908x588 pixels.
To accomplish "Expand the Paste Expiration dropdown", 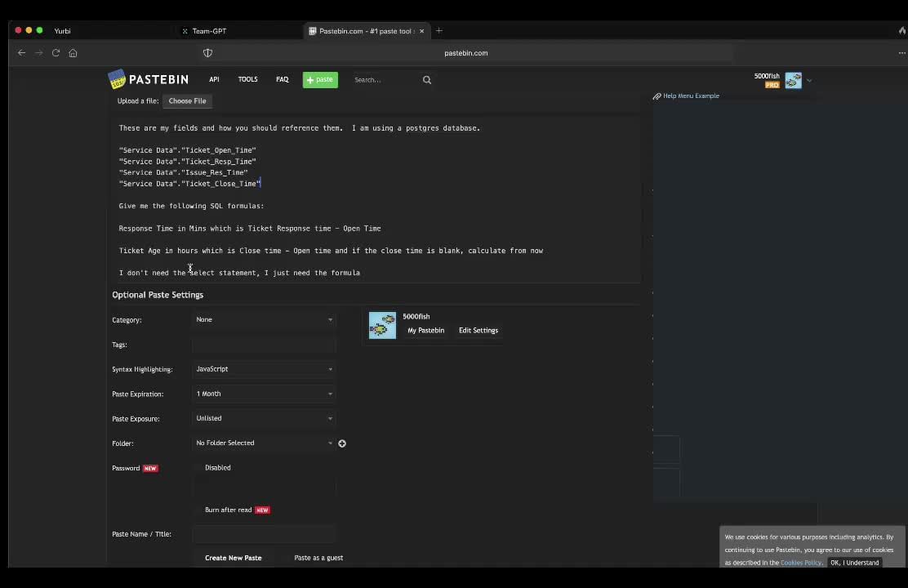I will point(264,394).
